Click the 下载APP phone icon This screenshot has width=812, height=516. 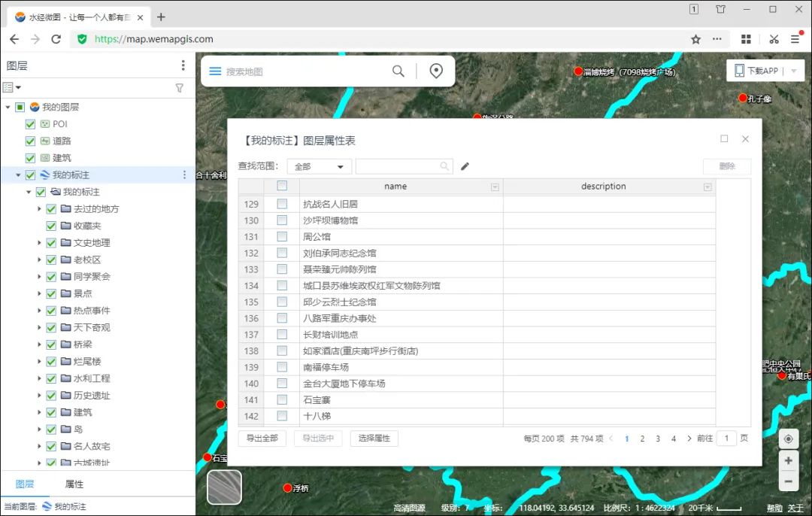(739, 69)
